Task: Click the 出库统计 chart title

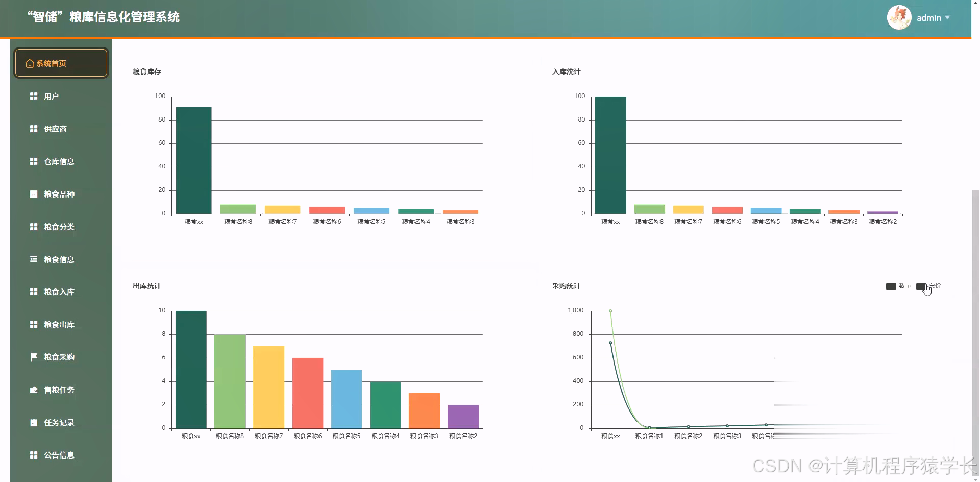Action: coord(147,286)
